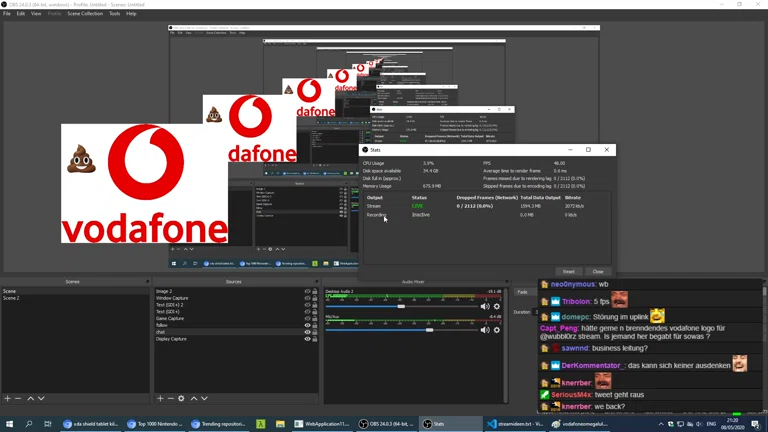Open source properties gear icon
768x432 pixels.
[181, 399]
